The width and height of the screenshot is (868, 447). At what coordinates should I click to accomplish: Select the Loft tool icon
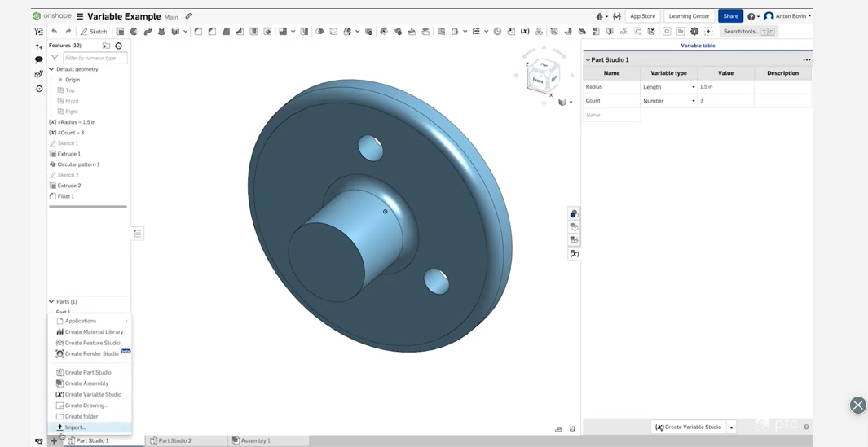click(161, 32)
